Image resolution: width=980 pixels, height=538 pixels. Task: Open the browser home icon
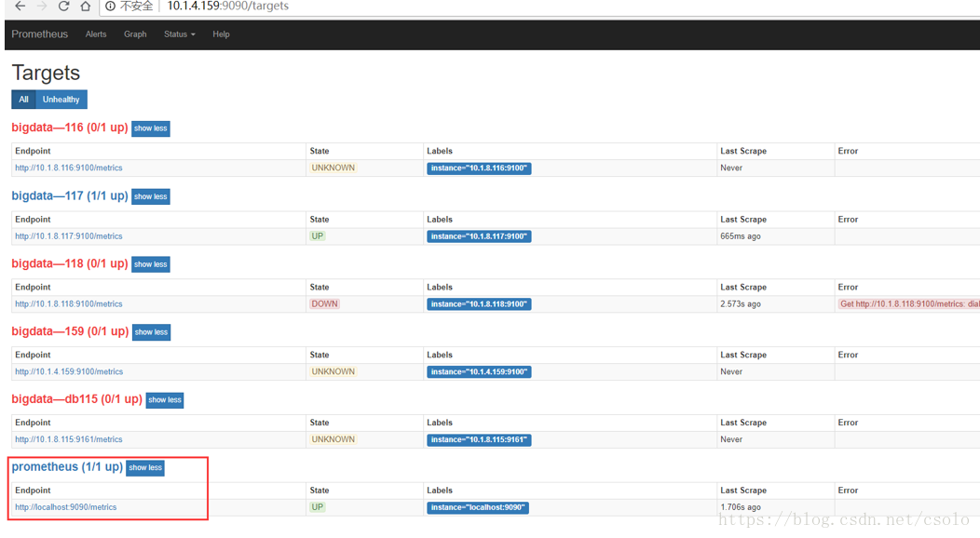point(85,7)
